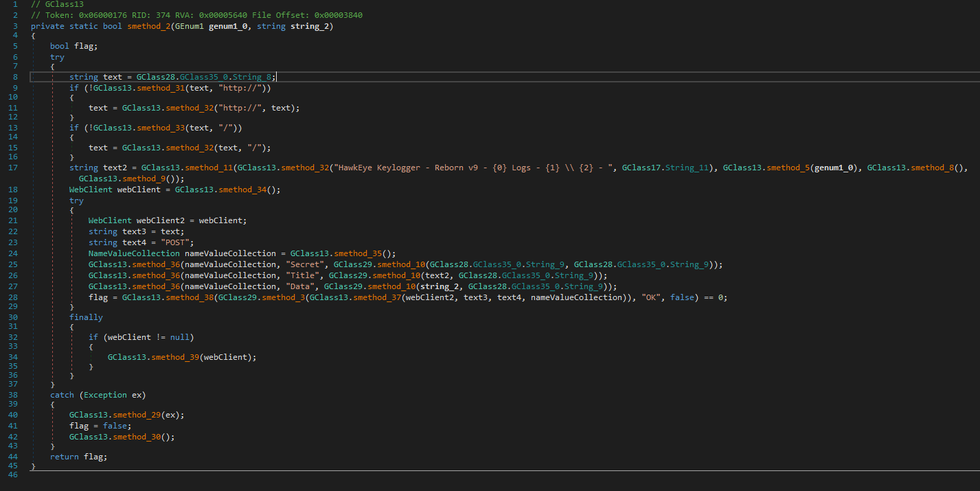Click line number 28 in the gutter
980x491 pixels.
14,297
